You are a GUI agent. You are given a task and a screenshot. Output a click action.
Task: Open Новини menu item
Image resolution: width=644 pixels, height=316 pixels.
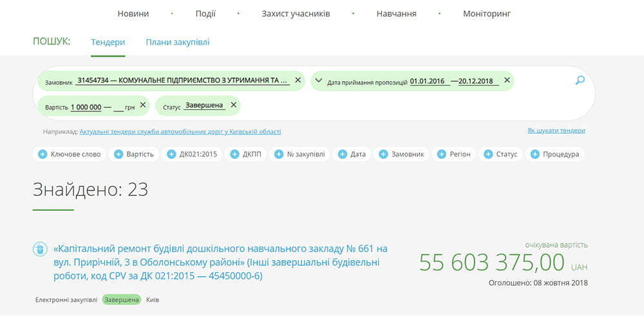(x=133, y=14)
